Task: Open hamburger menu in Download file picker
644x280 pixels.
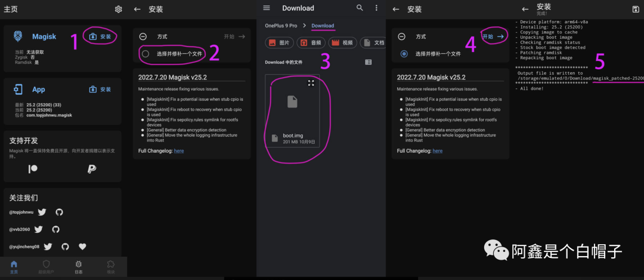Action: pyautogui.click(x=267, y=8)
